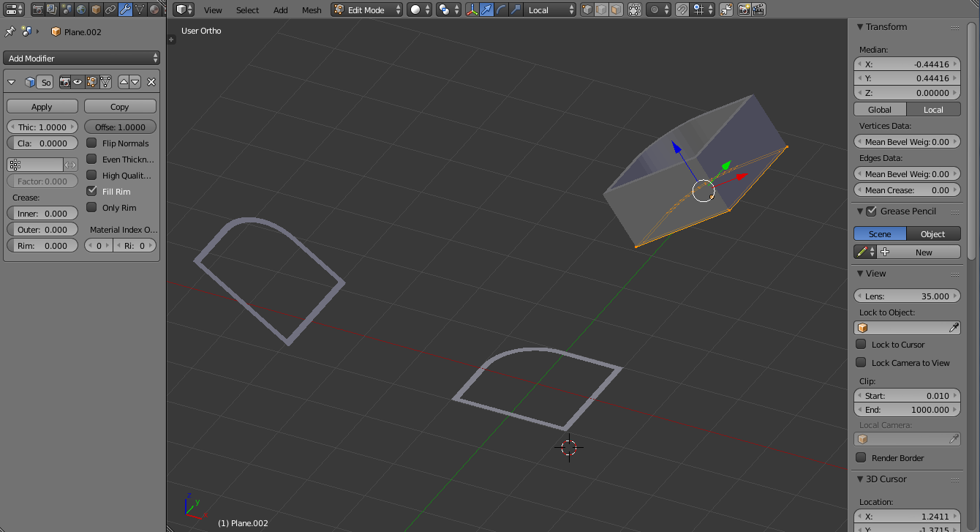Copy the Solidify modifier
Viewport: 980px width, 532px height.
tap(120, 106)
